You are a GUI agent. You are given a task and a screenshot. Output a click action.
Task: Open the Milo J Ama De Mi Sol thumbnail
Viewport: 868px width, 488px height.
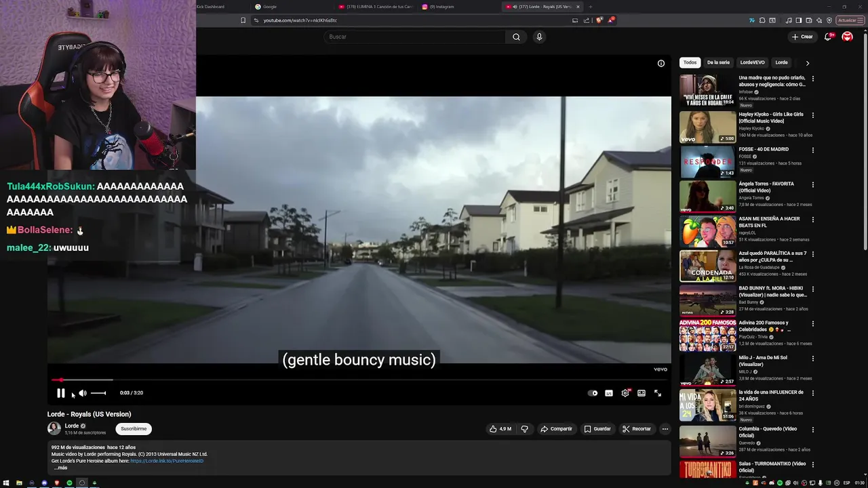tap(707, 370)
